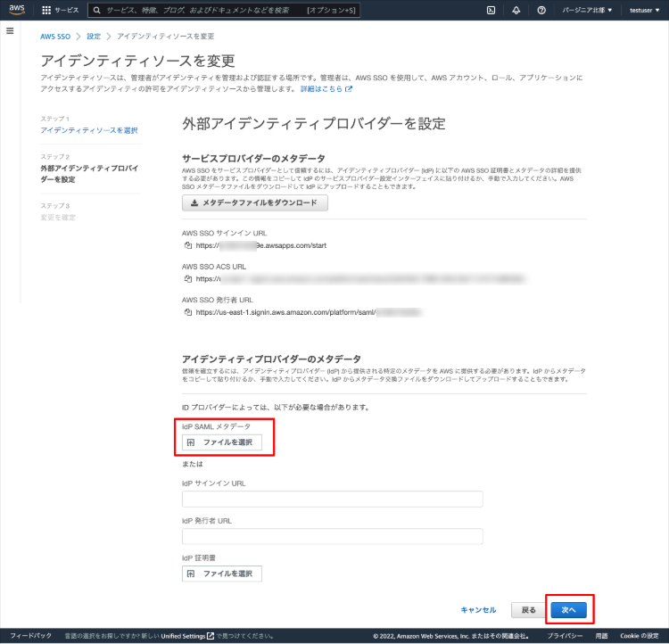The height and width of the screenshot is (644, 669).
Task: Toggle the left hamburger navigation menu
Action: pos(10,30)
